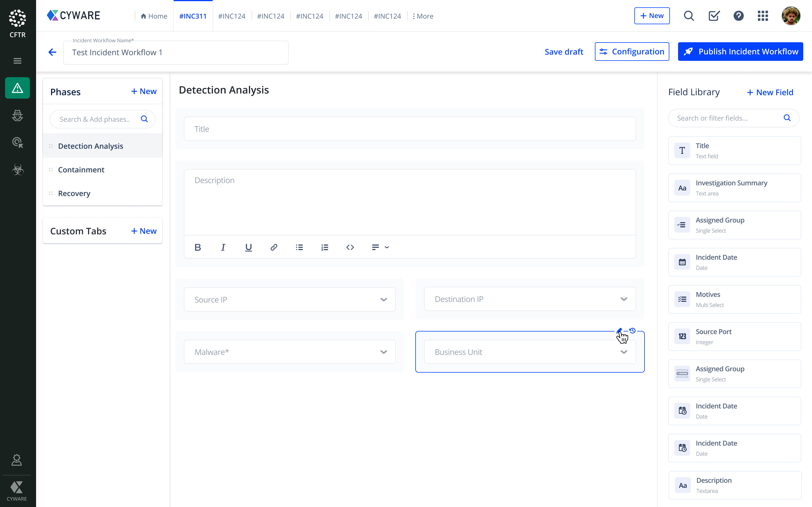Open the incidents alert triangle in sidebar
Screen dimensions: 812x507
click(x=17, y=88)
